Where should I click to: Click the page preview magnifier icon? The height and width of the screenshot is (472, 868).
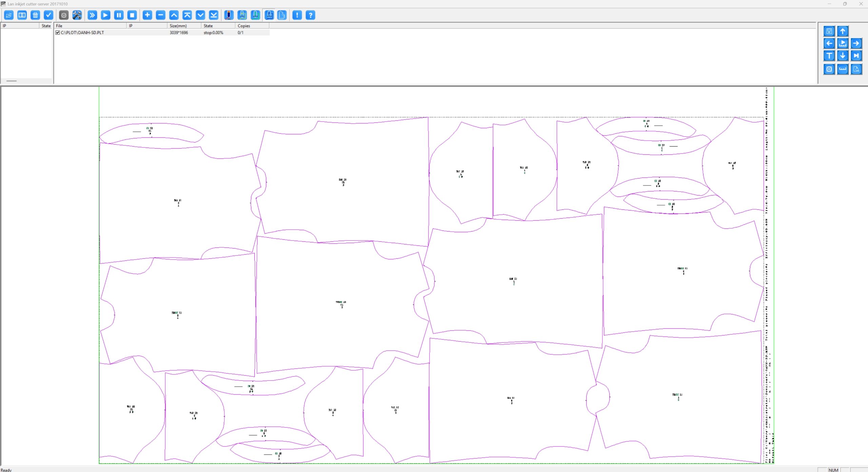tap(856, 69)
